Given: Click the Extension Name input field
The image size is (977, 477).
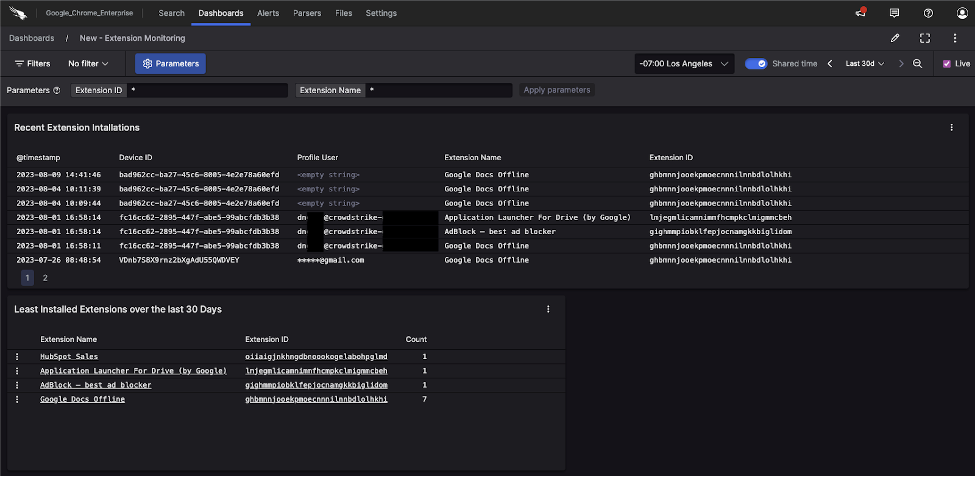Looking at the screenshot, I should coord(439,90).
